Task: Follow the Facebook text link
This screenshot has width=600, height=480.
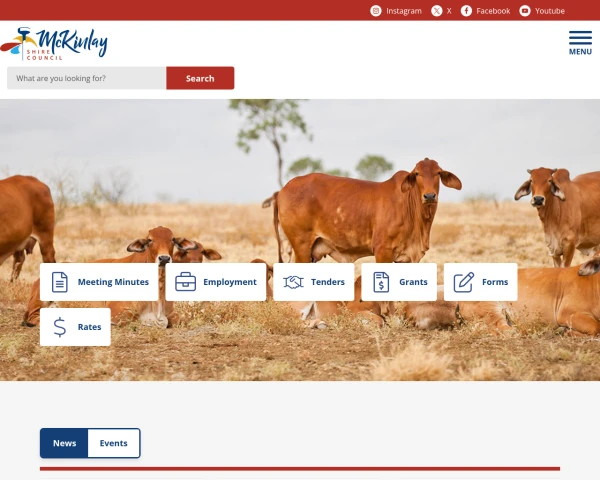Action: click(x=493, y=11)
